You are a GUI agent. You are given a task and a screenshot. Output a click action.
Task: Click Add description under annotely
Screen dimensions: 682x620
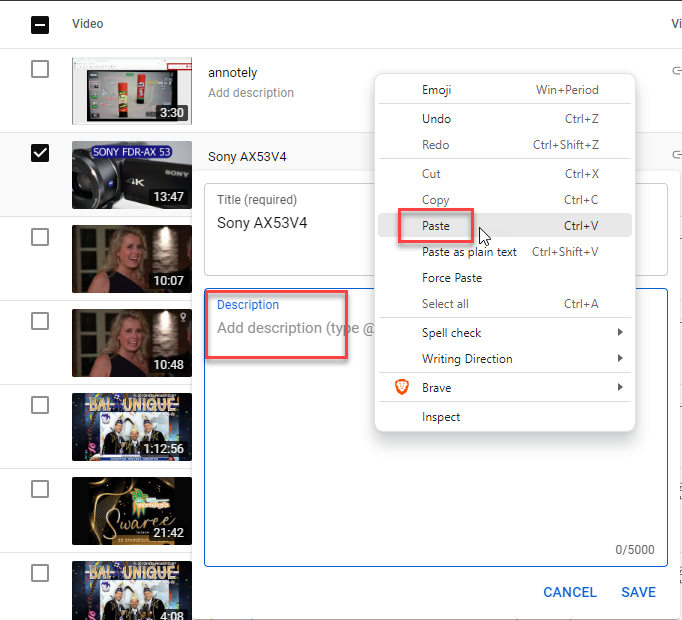[251, 93]
